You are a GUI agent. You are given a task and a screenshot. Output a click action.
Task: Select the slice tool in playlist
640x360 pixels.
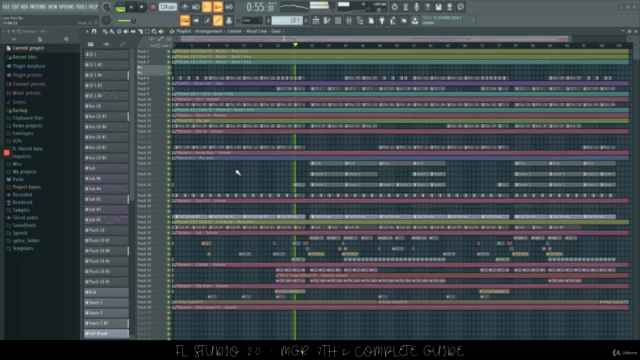pos(140,31)
